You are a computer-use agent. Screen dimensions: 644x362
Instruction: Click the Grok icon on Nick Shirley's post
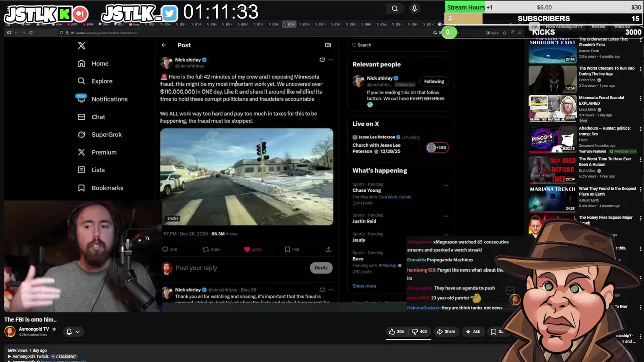(322, 60)
